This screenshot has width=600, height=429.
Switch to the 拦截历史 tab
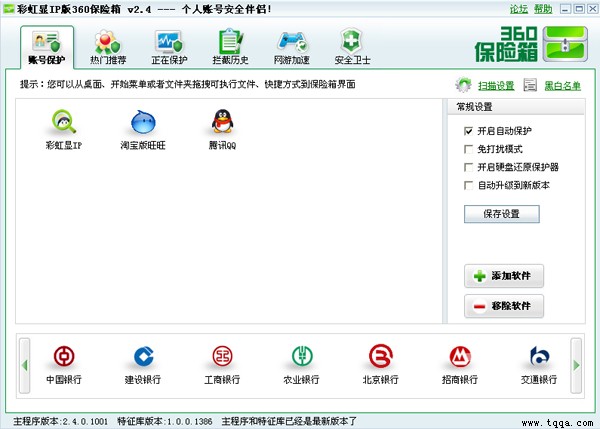231,47
